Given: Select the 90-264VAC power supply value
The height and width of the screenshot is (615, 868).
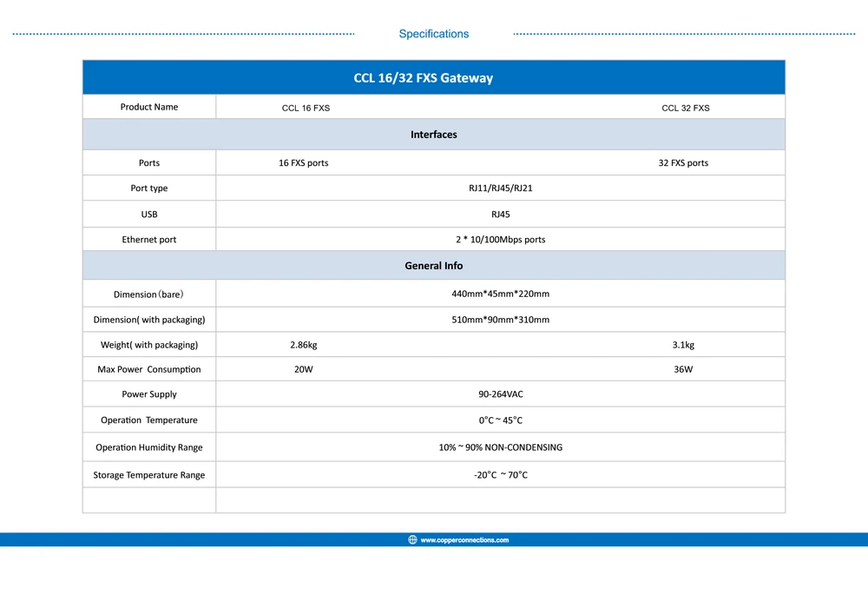Looking at the screenshot, I should click(500, 394).
